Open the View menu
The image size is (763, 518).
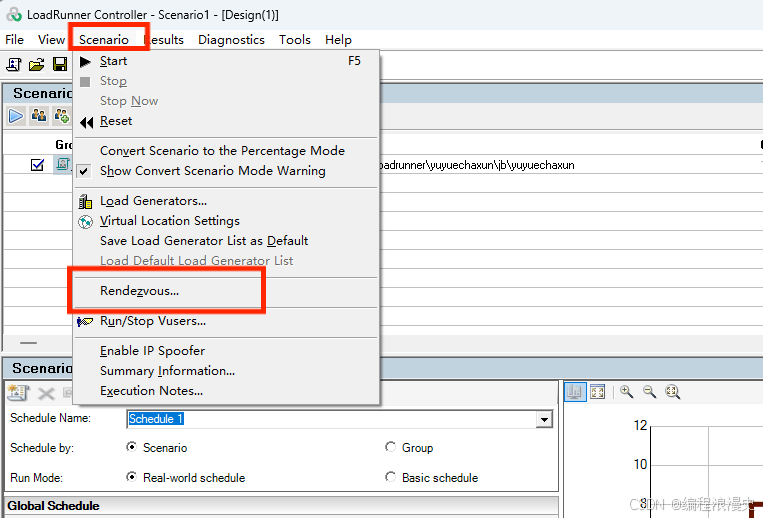51,39
